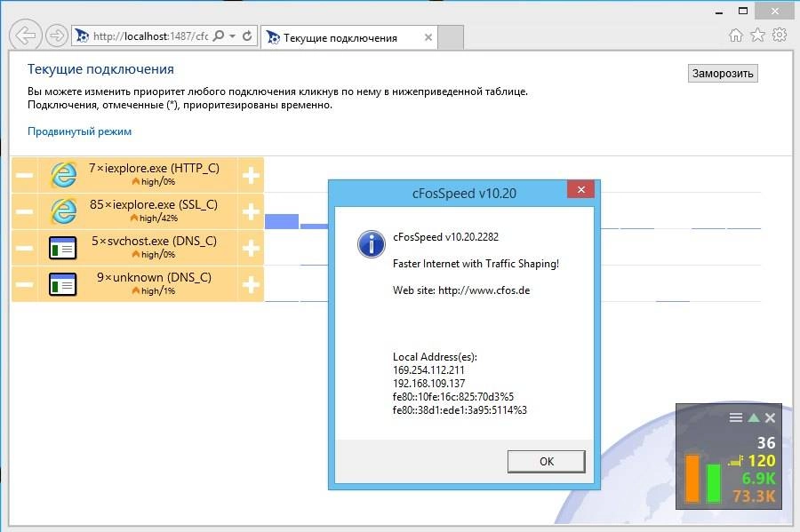Viewport: 800px width, 532px height.
Task: Click the 7×iexplore.exe (HTTP_C) label
Action: coord(154,168)
